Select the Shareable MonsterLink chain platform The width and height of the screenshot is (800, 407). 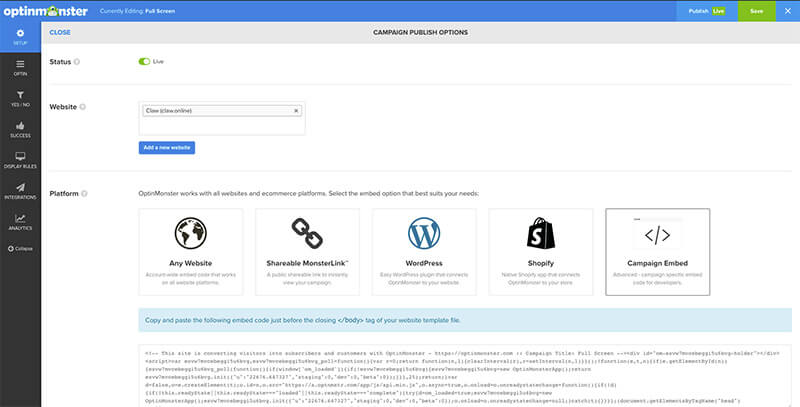(307, 251)
